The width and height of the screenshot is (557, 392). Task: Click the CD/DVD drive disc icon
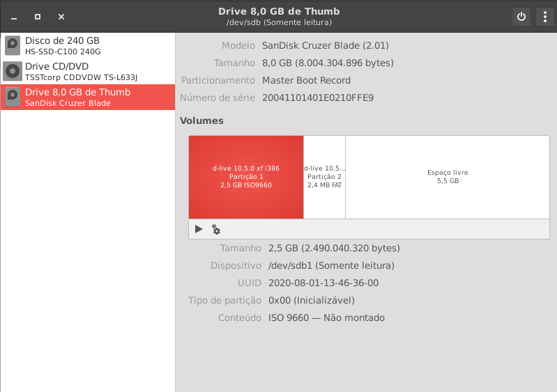pyautogui.click(x=13, y=71)
